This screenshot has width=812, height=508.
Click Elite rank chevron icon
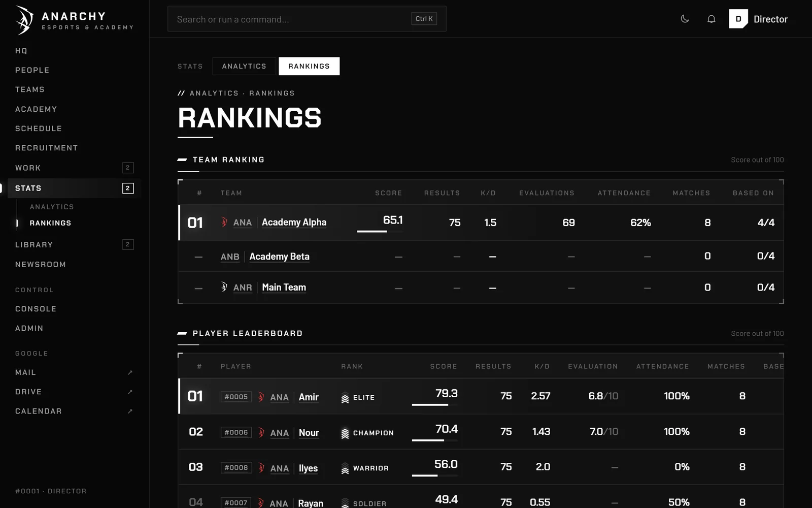(345, 398)
